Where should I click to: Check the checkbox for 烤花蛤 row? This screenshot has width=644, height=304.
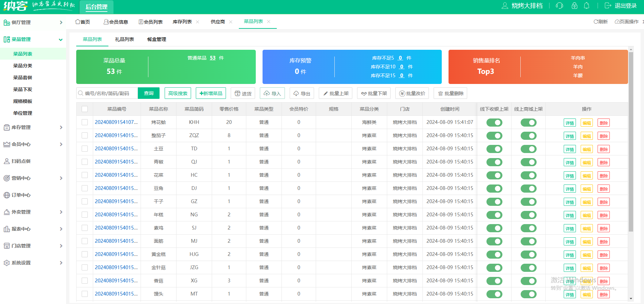tap(85, 122)
